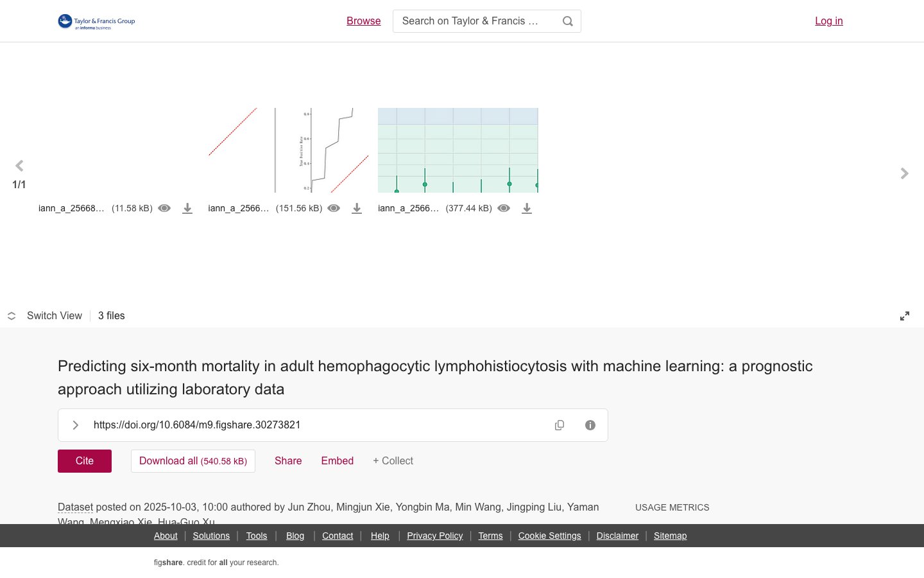The width and height of the screenshot is (924, 578).
Task: Go to next file with right chevron
Action: (904, 173)
